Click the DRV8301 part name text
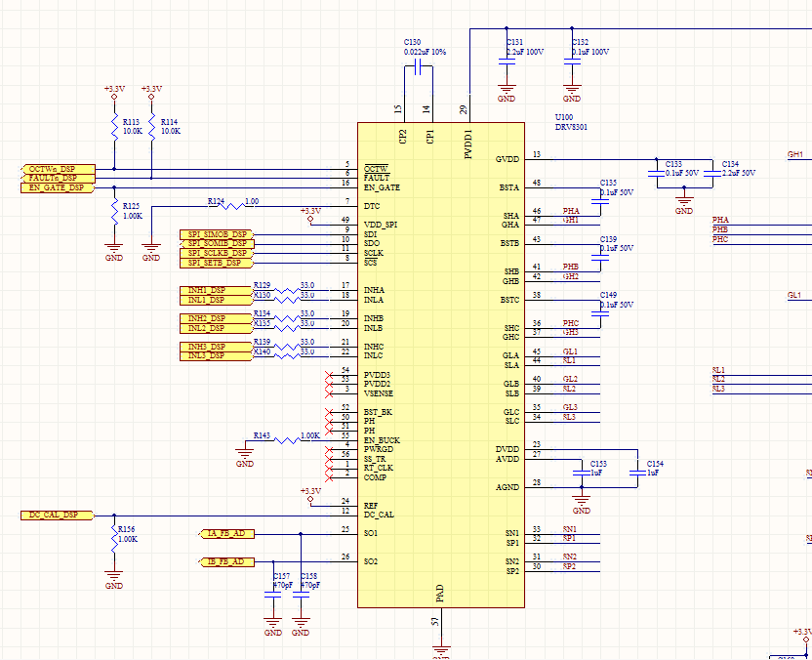 [x=571, y=127]
